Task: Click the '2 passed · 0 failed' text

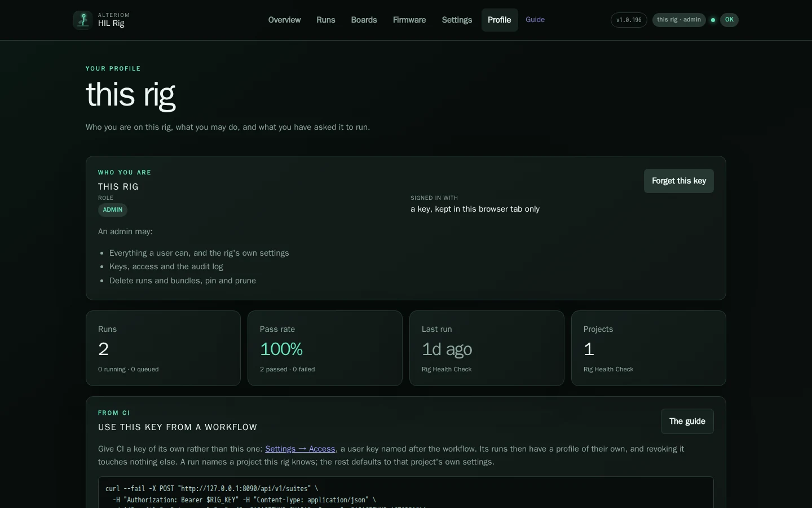Action: coord(288,369)
